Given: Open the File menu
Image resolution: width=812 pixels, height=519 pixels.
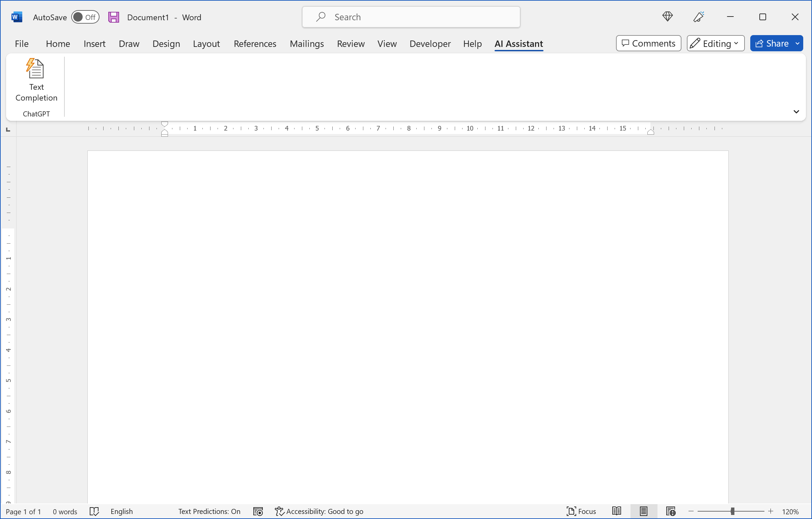Looking at the screenshot, I should (22, 44).
